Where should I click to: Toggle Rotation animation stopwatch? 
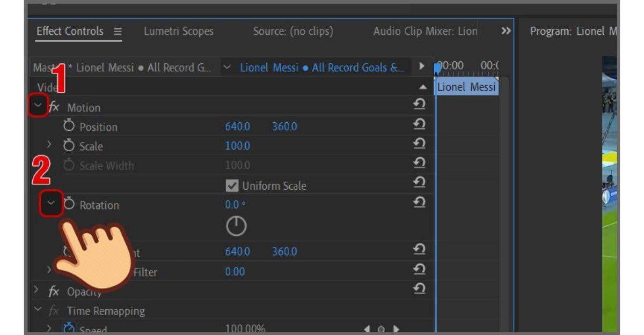tap(69, 204)
